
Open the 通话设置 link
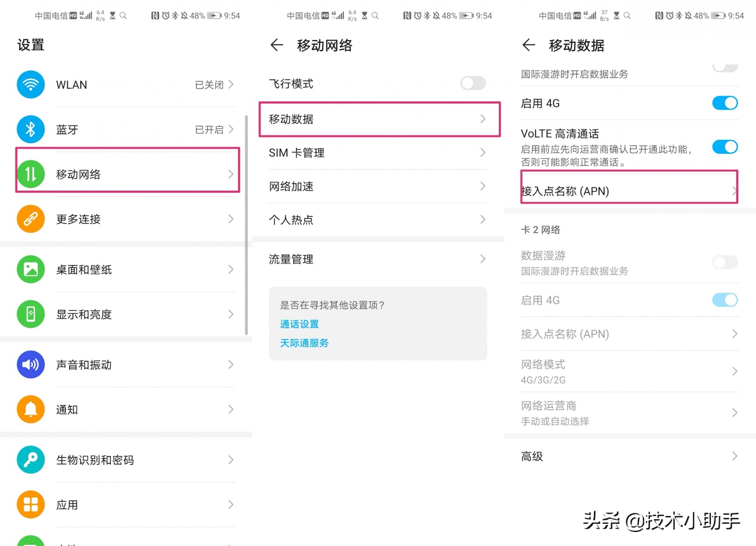click(299, 324)
